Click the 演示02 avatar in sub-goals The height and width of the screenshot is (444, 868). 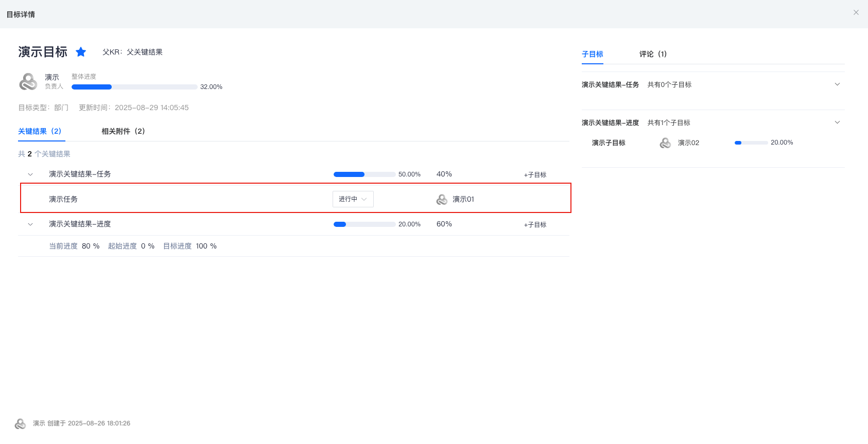click(665, 143)
